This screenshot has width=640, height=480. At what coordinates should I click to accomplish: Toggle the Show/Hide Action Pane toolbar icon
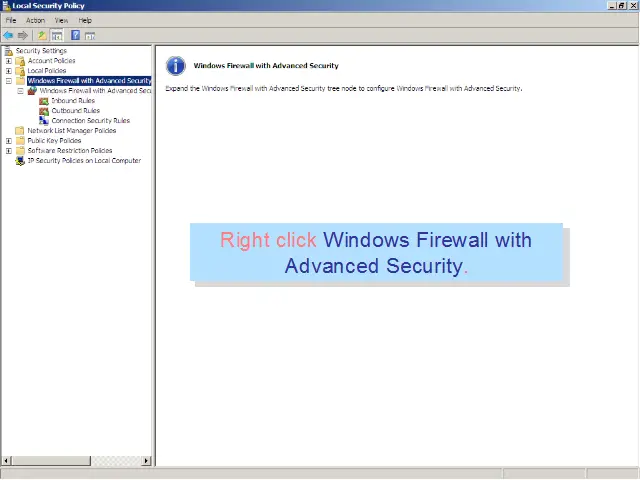90,36
